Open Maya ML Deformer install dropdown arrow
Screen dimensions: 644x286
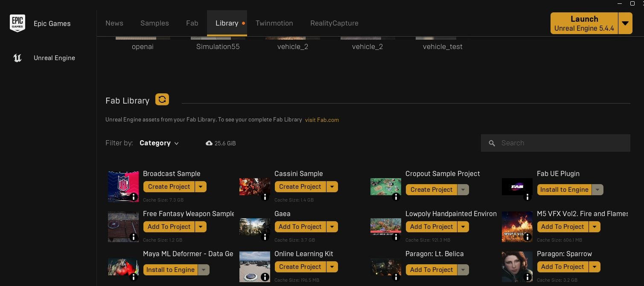coord(204,270)
